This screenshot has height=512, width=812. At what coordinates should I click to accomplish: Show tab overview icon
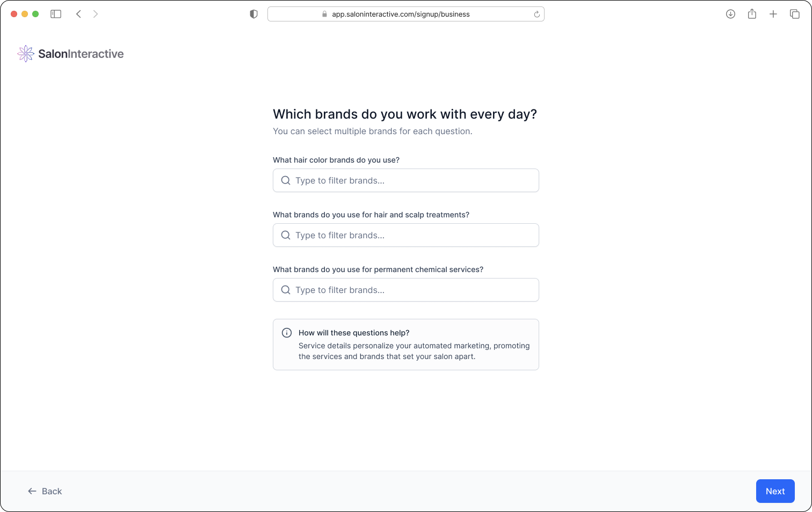pyautogui.click(x=795, y=14)
